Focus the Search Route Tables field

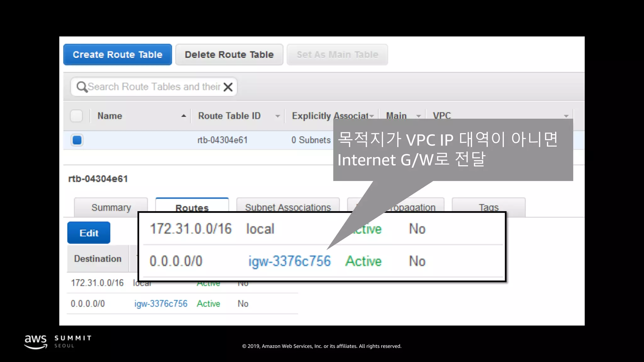pyautogui.click(x=154, y=87)
